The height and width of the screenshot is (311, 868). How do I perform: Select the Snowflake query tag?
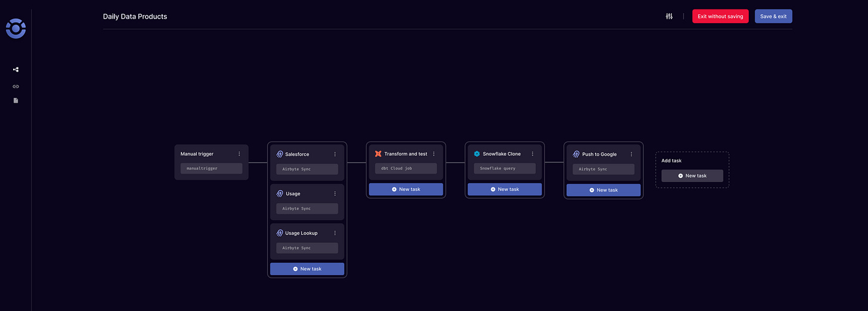pyautogui.click(x=505, y=168)
